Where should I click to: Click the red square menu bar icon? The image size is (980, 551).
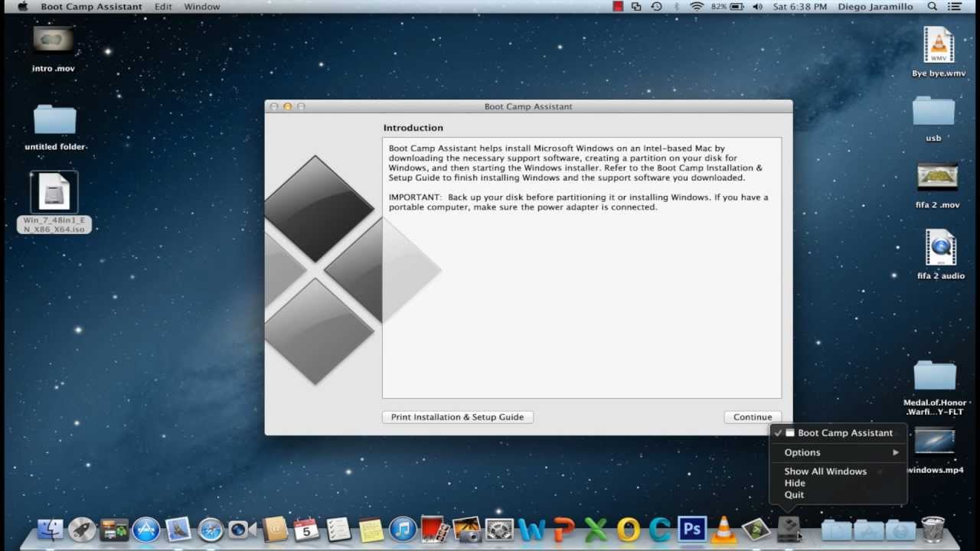point(619,6)
